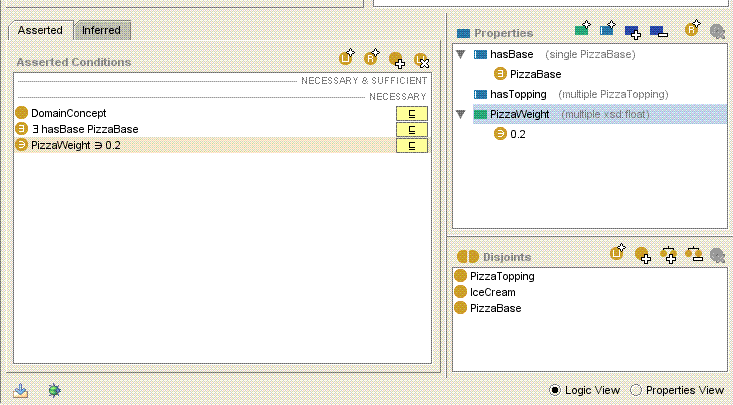Switch to the Inferred tab
The height and width of the screenshot is (405, 733).
point(101,31)
